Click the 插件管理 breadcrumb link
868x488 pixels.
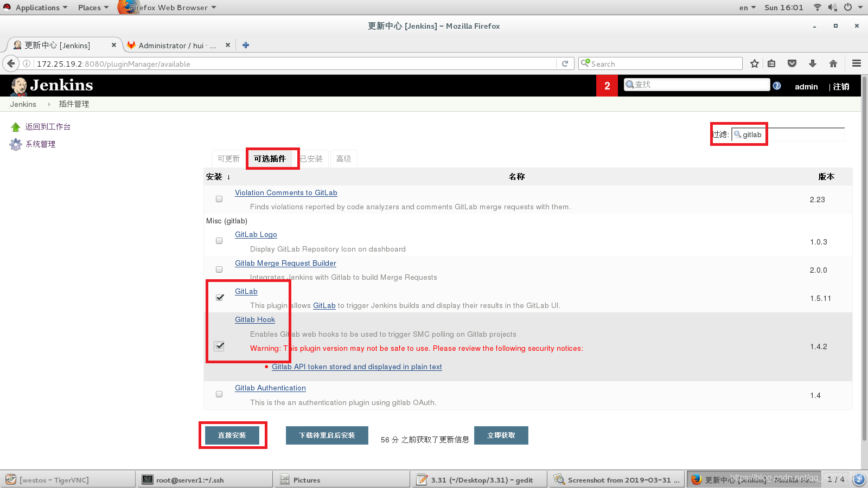(74, 104)
